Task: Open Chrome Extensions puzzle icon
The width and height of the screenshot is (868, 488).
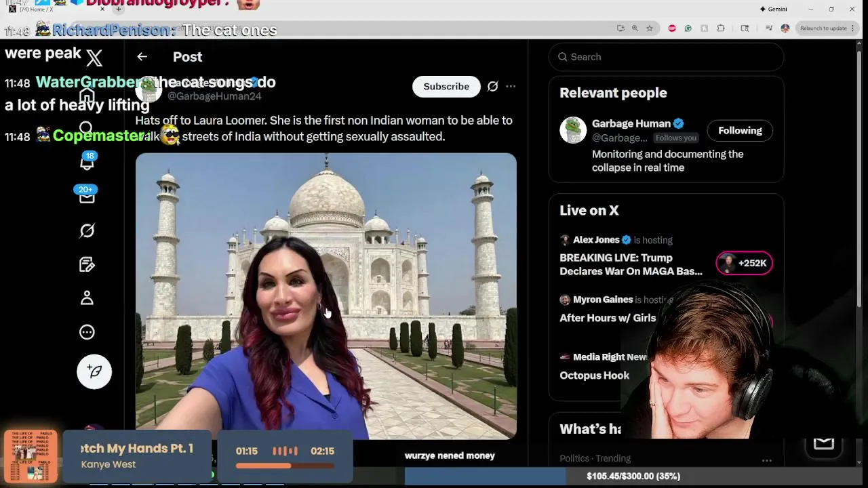Action: coord(721,28)
